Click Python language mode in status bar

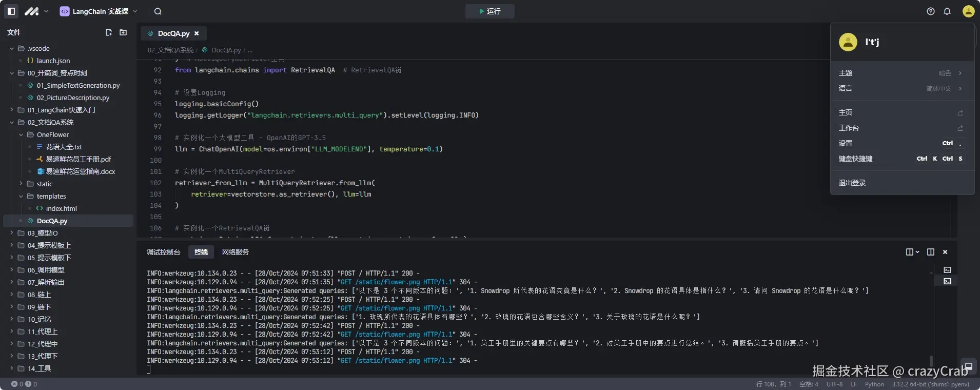[x=874, y=384]
